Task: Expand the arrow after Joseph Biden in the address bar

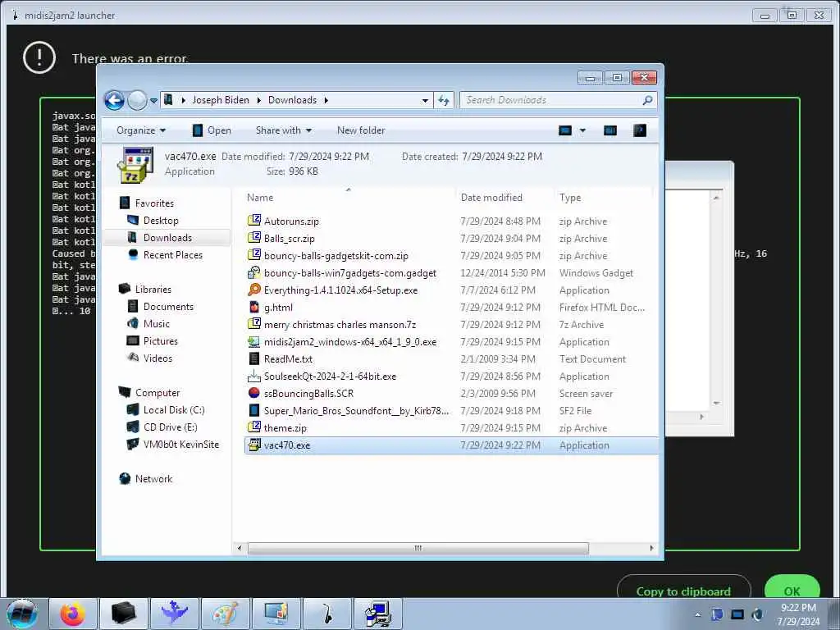Action: (258, 100)
